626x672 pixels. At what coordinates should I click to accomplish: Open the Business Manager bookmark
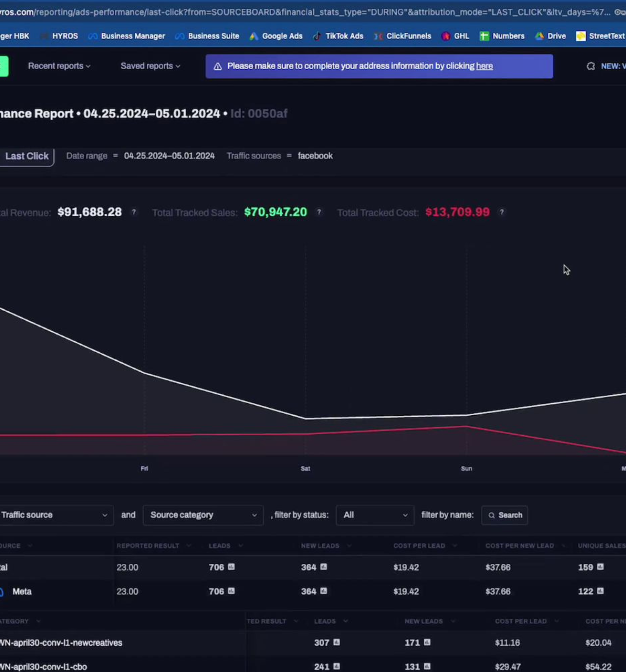(127, 36)
